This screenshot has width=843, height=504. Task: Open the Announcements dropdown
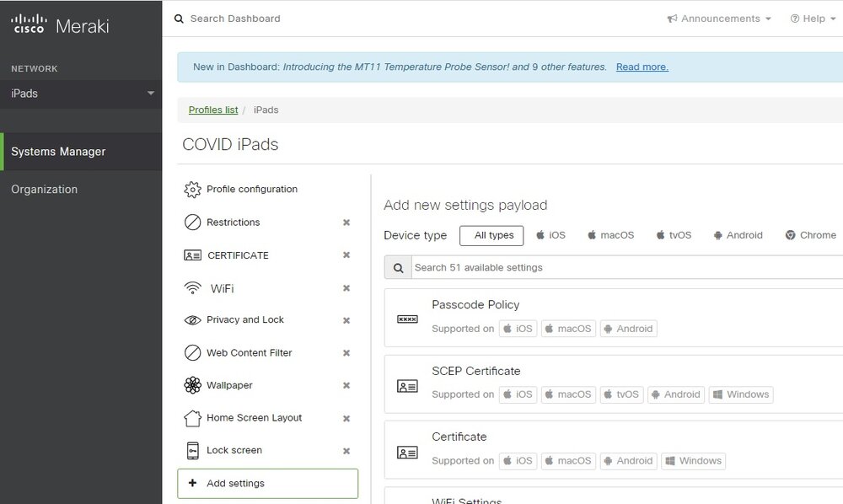[x=719, y=19]
